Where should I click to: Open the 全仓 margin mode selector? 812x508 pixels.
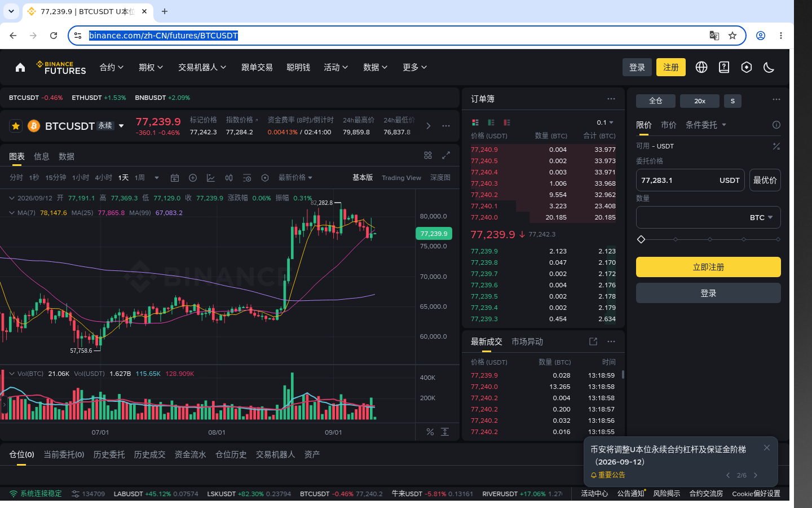[656, 101]
